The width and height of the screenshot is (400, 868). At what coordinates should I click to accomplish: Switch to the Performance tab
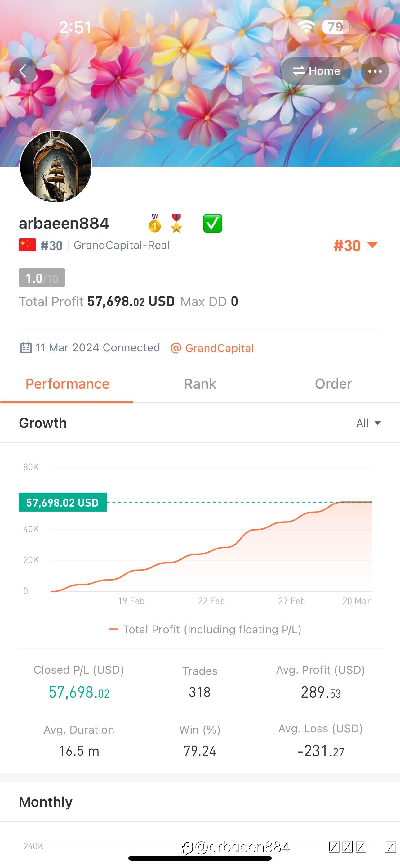point(67,384)
